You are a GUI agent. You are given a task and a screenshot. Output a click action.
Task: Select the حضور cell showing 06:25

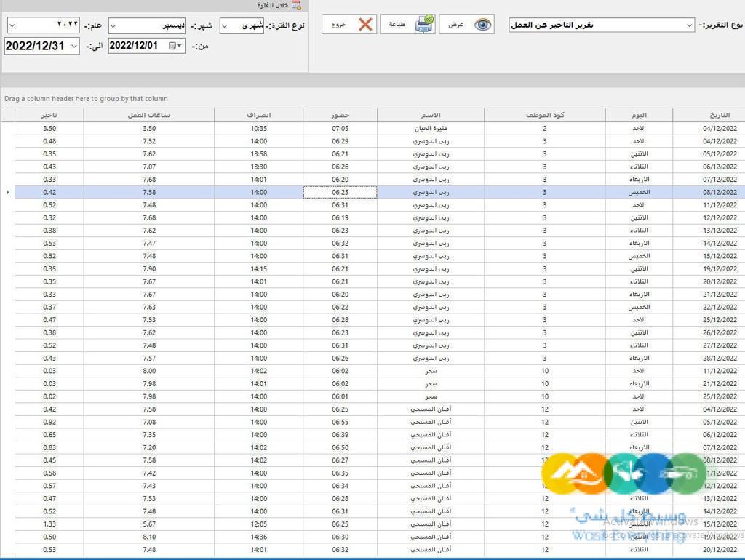click(339, 192)
